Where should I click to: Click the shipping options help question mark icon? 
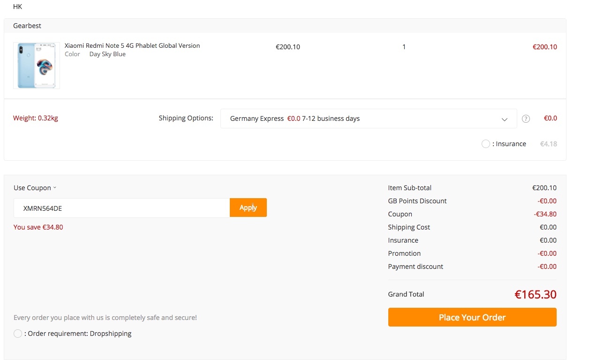point(526,119)
